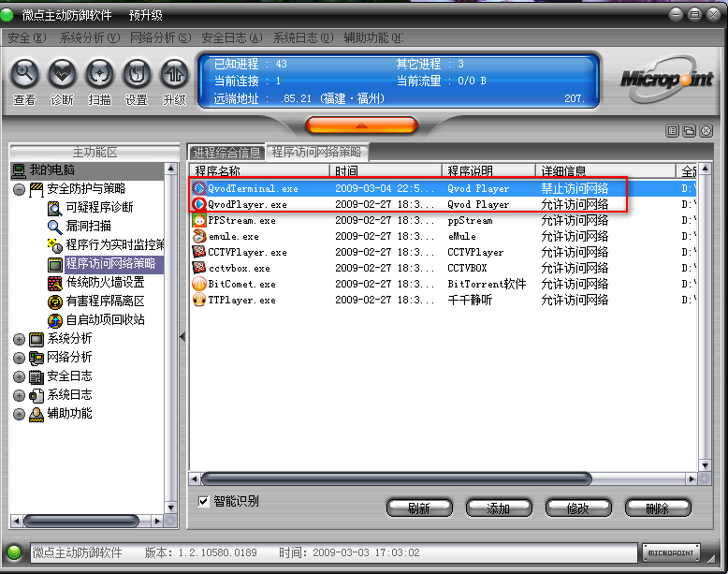The image size is (728, 574).
Task: Select the 禁止访问网络 cell of QvodTerminal.exe
Action: 575,188
